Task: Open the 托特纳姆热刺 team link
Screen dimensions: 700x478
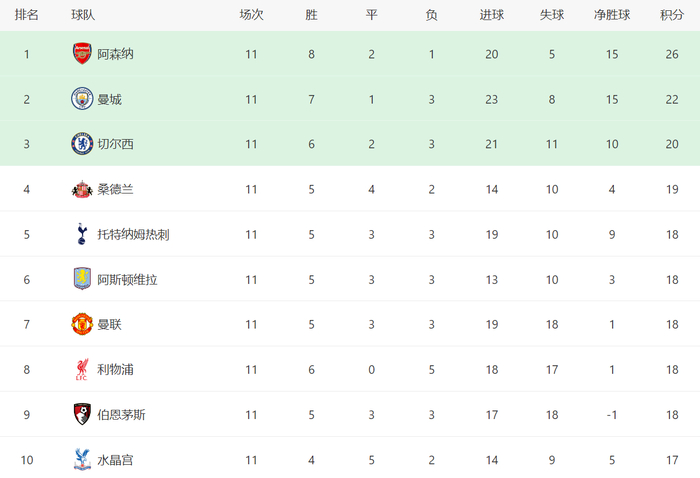Action: tap(133, 234)
